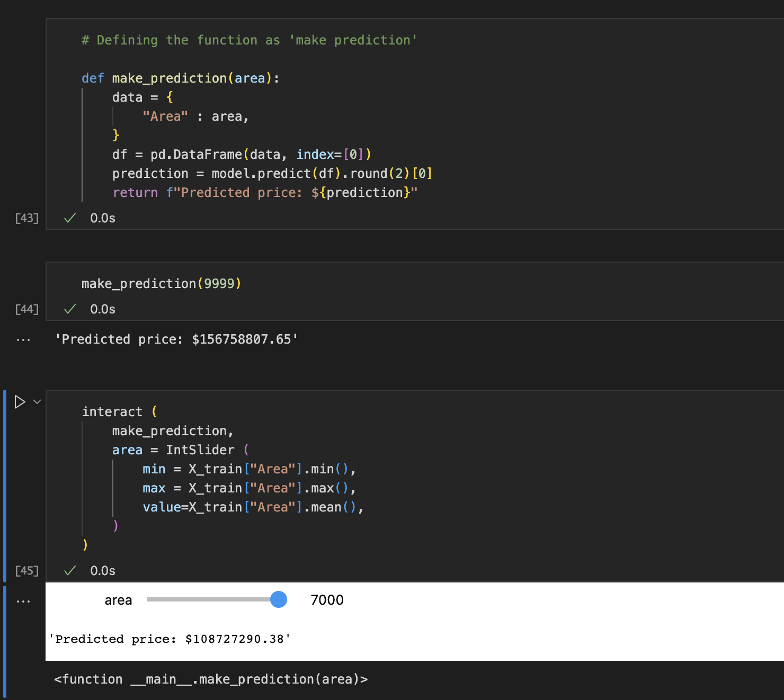Select the execution count label [43]
This screenshot has height=700, width=784.
click(x=26, y=218)
